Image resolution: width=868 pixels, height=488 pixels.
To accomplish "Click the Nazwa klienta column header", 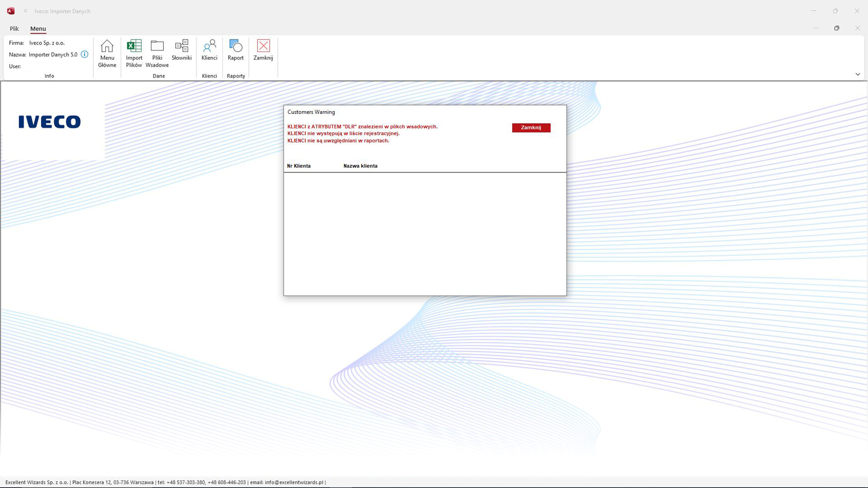I will pos(360,166).
